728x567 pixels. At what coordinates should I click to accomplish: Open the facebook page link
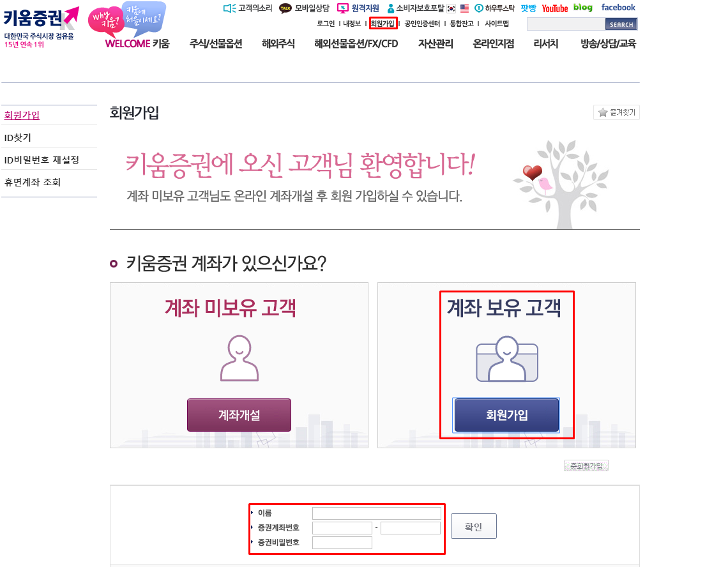618,8
